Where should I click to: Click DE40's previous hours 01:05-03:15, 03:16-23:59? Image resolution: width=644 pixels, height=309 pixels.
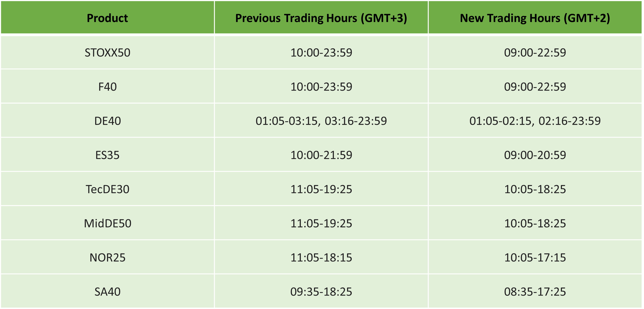tap(321, 121)
